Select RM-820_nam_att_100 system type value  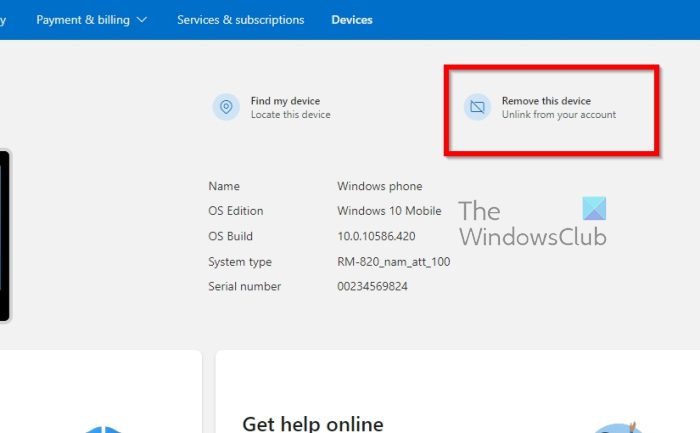point(393,262)
